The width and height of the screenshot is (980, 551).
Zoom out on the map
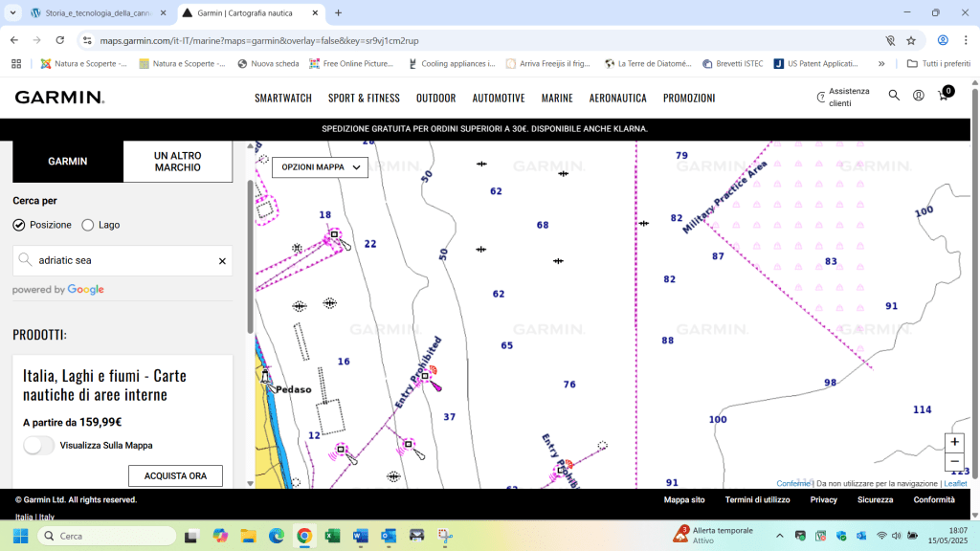954,462
